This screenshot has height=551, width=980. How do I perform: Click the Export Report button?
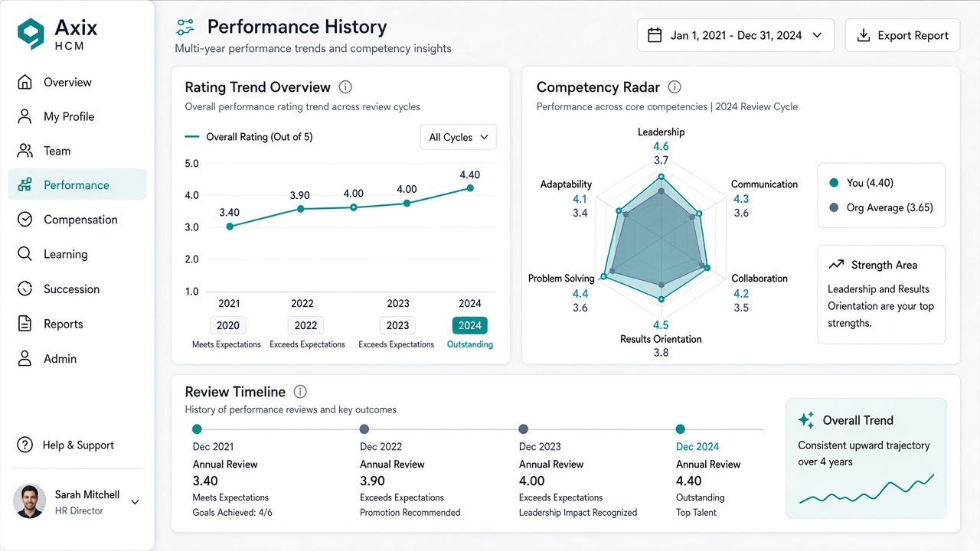(x=903, y=35)
